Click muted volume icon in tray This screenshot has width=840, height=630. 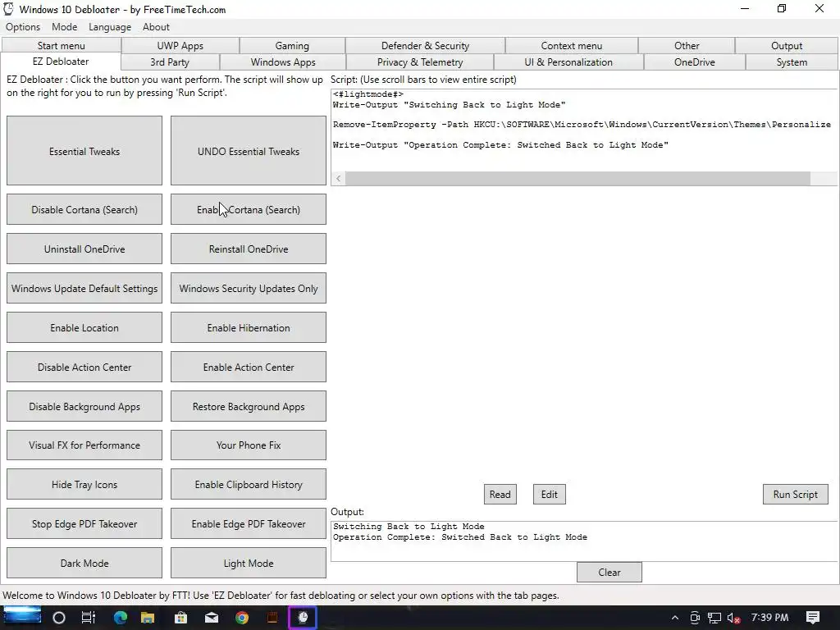pos(733,618)
